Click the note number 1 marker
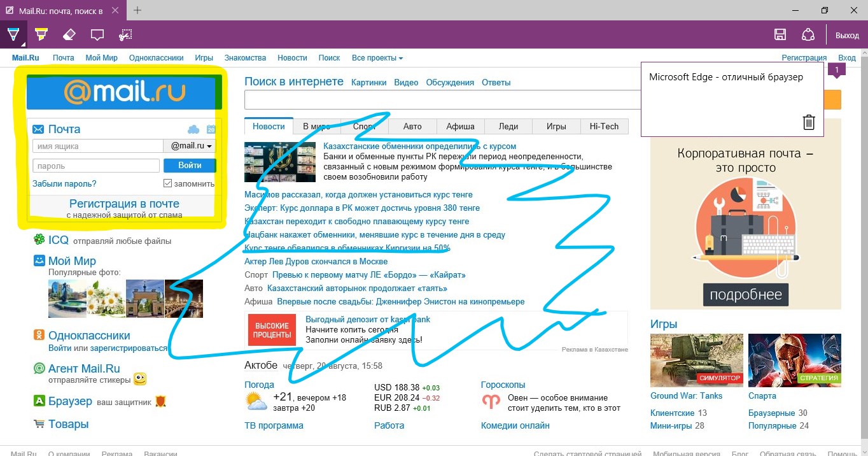 click(837, 70)
